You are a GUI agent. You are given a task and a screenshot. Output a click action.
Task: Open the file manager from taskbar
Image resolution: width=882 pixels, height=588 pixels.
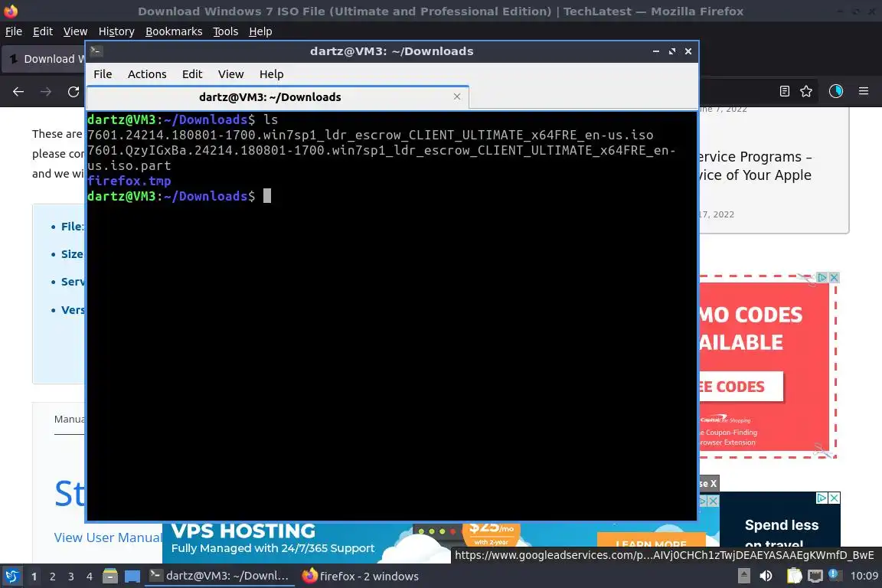tap(110, 576)
